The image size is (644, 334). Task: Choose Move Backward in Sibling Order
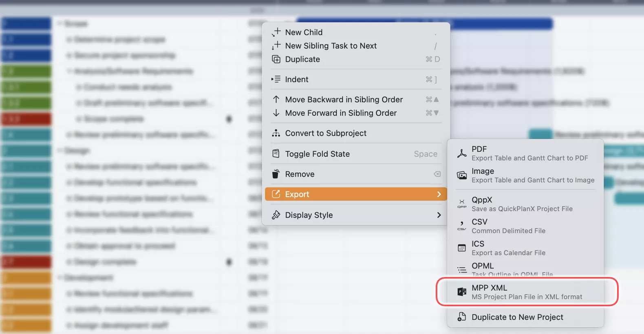click(x=344, y=99)
